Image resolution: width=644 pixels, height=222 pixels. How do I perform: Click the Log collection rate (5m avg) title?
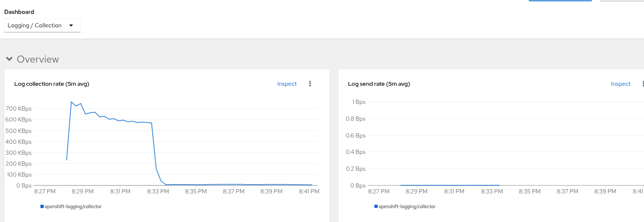[52, 84]
